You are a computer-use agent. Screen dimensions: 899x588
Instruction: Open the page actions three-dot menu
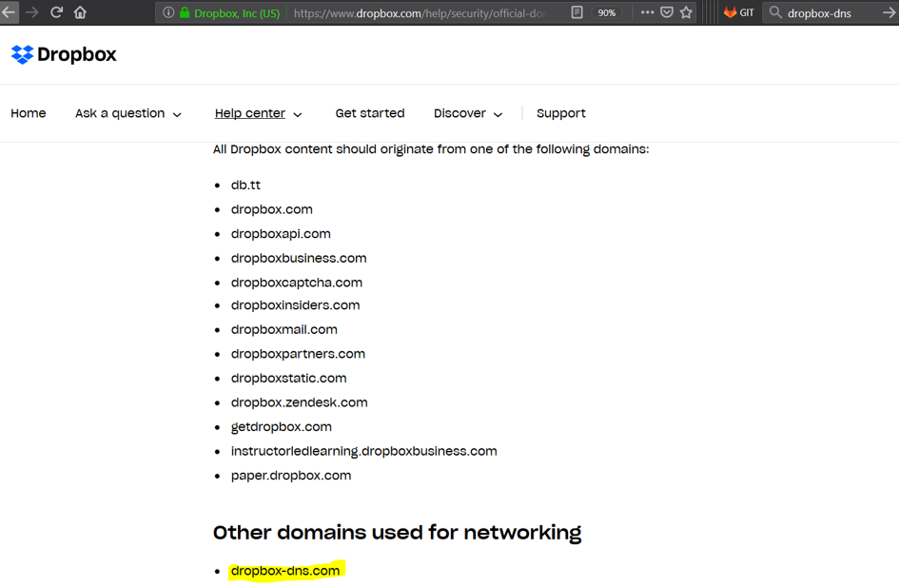click(647, 12)
